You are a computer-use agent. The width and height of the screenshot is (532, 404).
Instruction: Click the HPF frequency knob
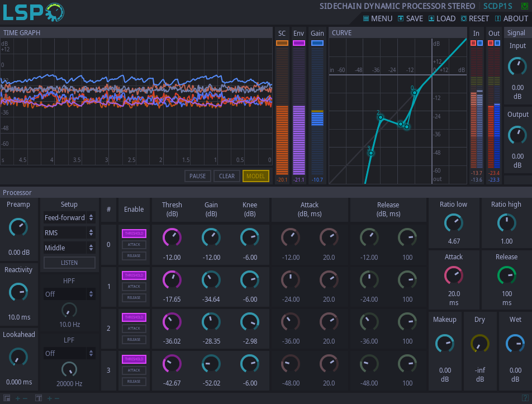coord(69,310)
